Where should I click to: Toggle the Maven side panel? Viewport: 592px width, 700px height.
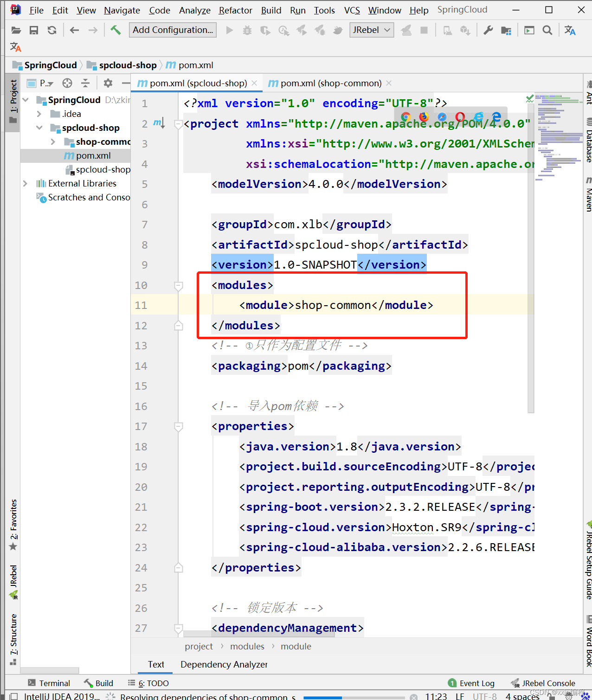[589, 194]
